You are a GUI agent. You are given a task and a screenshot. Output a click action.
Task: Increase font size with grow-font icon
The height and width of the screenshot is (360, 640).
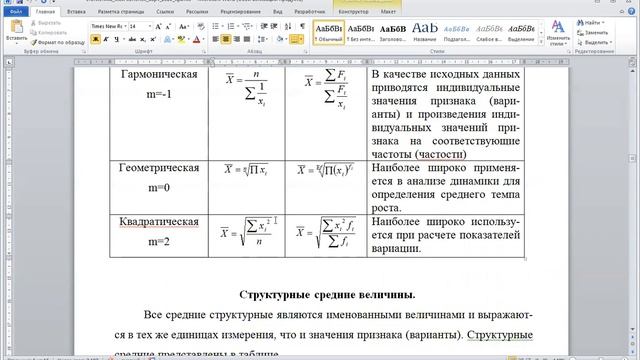(x=158, y=27)
